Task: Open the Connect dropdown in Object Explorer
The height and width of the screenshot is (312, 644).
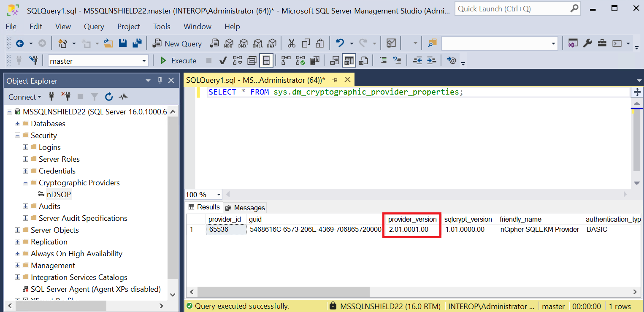Action: coord(25,97)
